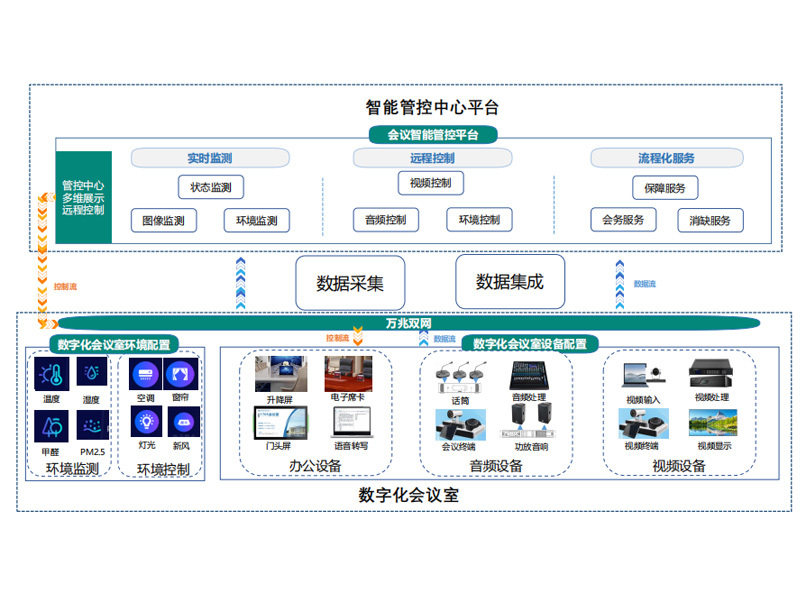Select the 会务服务 box

[x=623, y=220]
